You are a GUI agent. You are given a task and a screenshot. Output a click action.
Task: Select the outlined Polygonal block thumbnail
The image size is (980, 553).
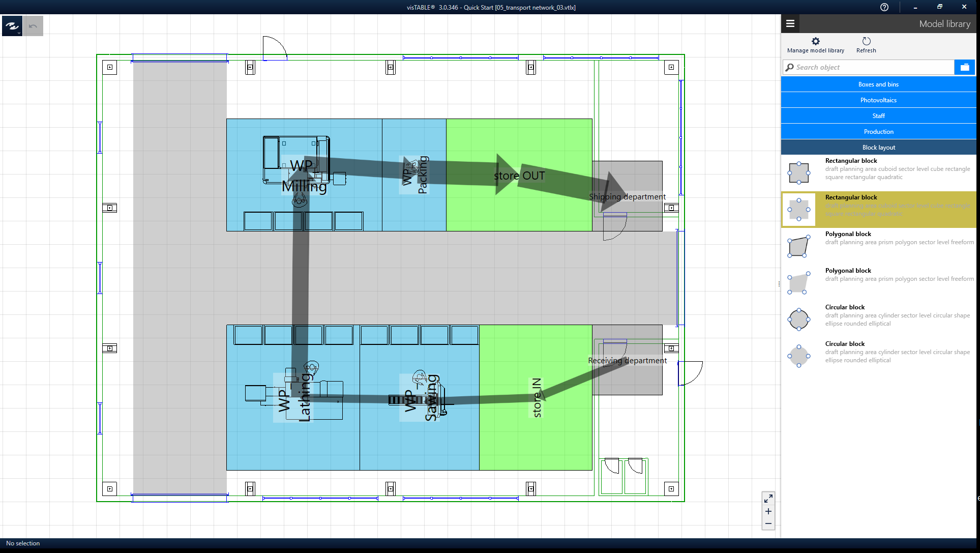coord(798,247)
